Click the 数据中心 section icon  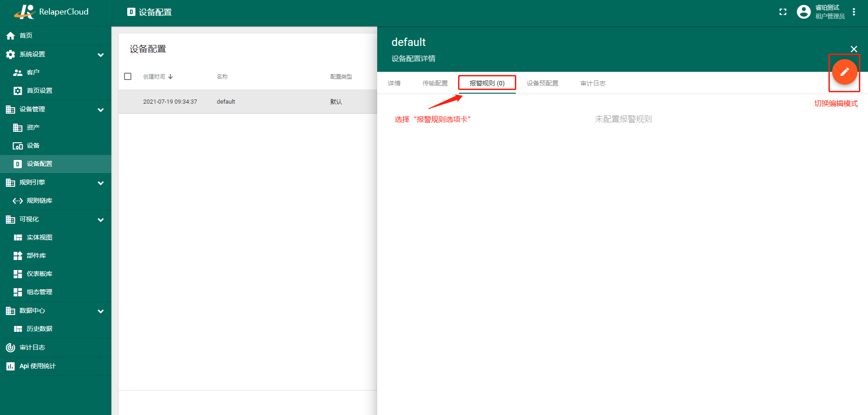(x=10, y=311)
